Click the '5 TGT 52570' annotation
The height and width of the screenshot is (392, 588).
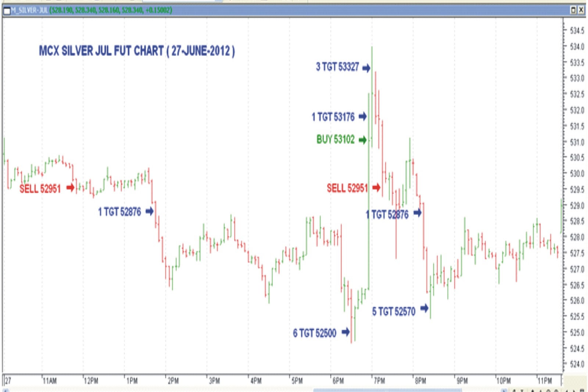point(394,312)
